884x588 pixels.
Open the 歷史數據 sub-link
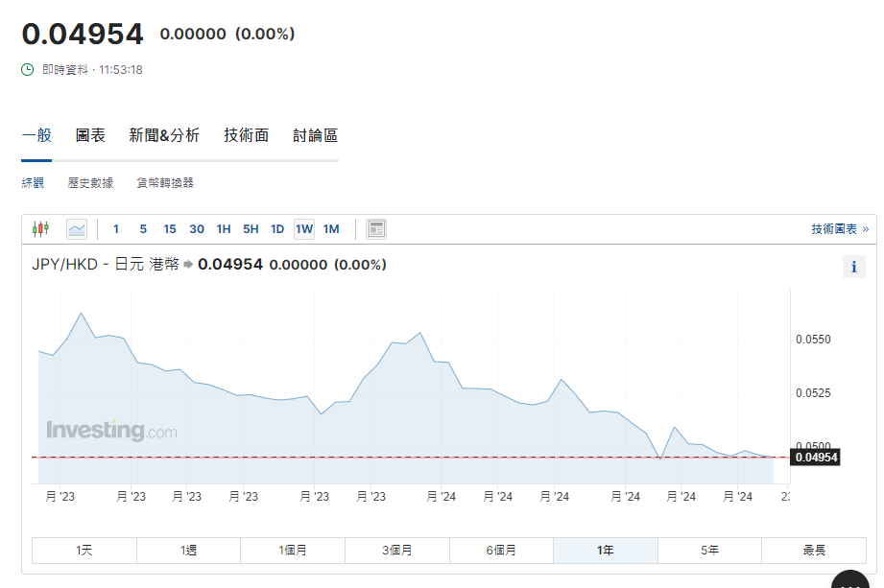(x=90, y=182)
